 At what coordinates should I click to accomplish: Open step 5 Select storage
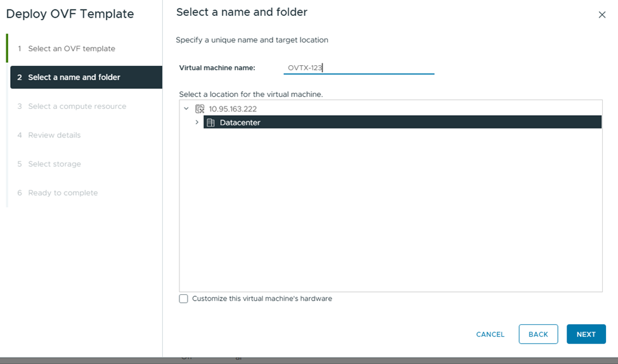54,164
